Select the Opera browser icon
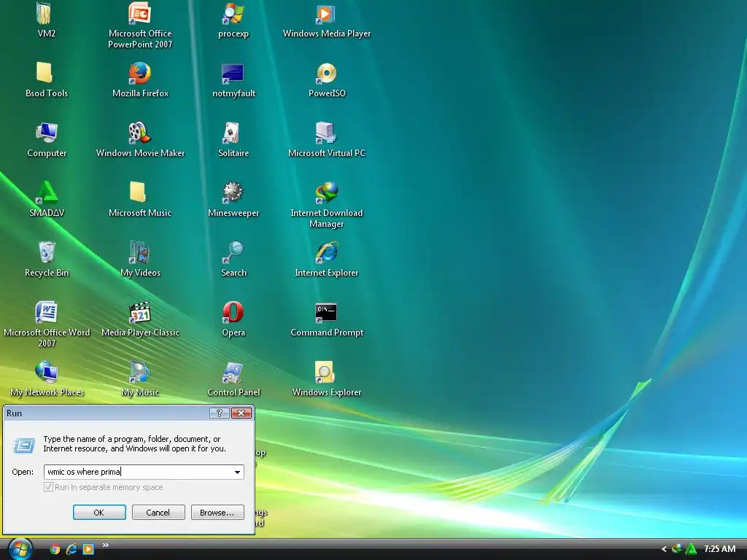 (x=233, y=312)
